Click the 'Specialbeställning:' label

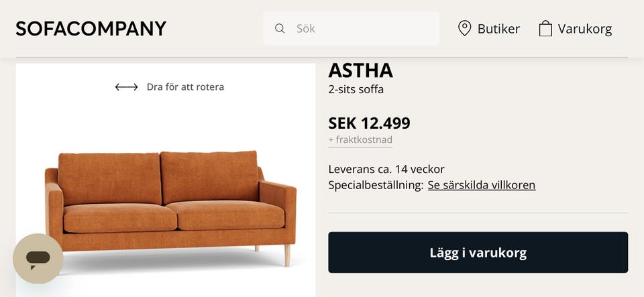(x=376, y=185)
